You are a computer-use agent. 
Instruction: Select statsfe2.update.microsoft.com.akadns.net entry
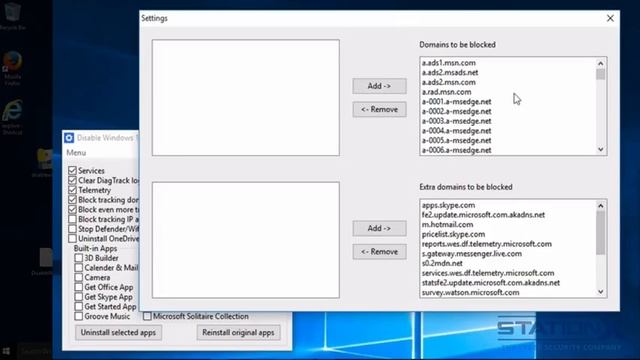491,283
